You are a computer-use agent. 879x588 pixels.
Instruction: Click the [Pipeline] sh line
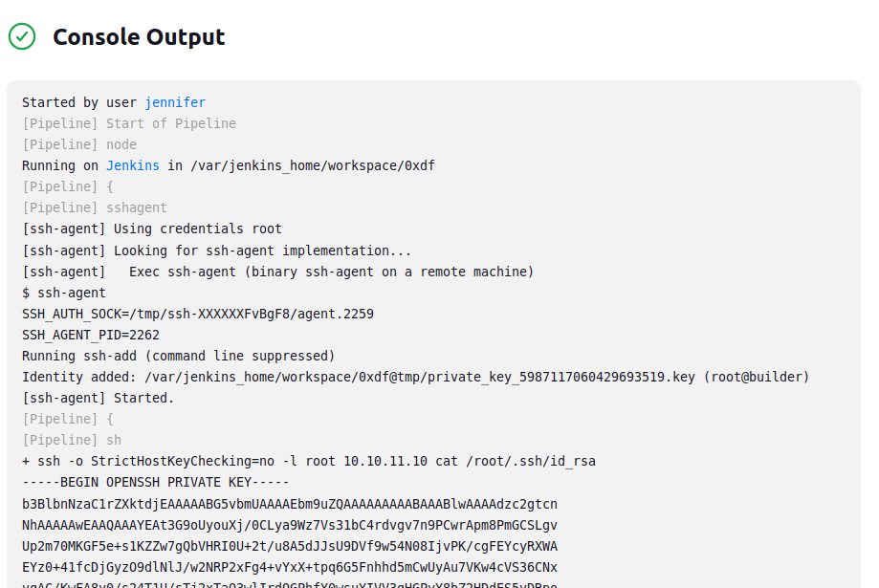[x=72, y=440]
